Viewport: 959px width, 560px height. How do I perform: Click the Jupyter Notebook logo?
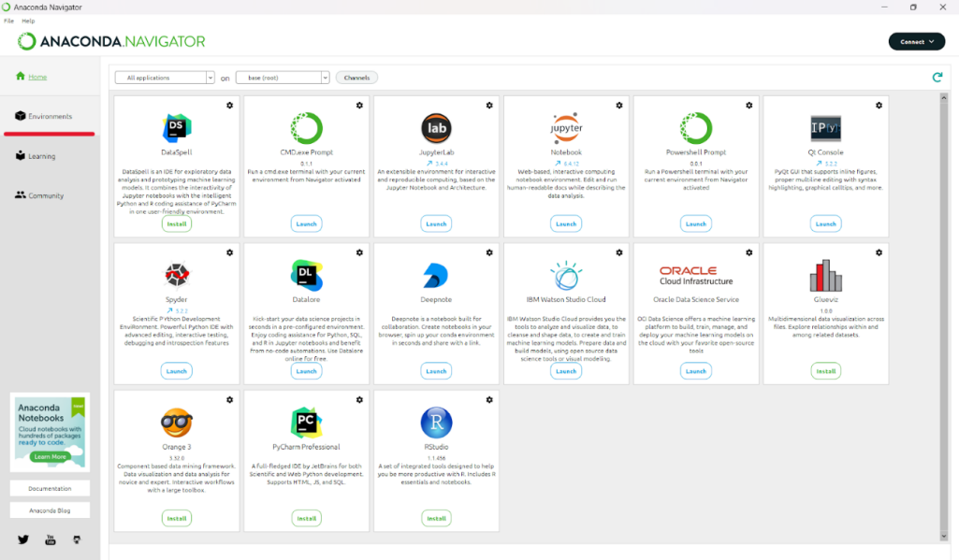tap(566, 128)
